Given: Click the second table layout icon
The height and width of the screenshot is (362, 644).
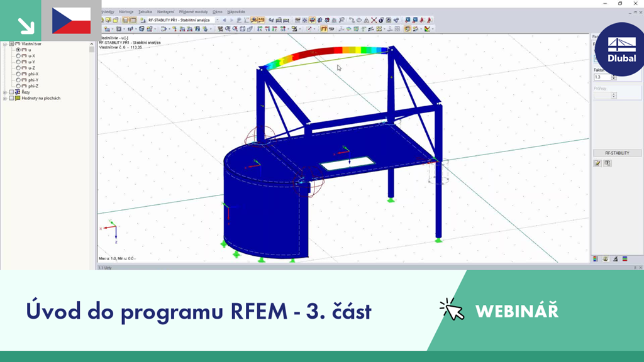Looking at the screenshot, I should 133,20.
